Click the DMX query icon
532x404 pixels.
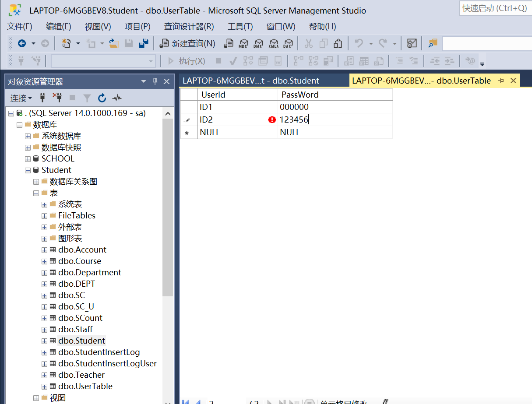(x=258, y=43)
